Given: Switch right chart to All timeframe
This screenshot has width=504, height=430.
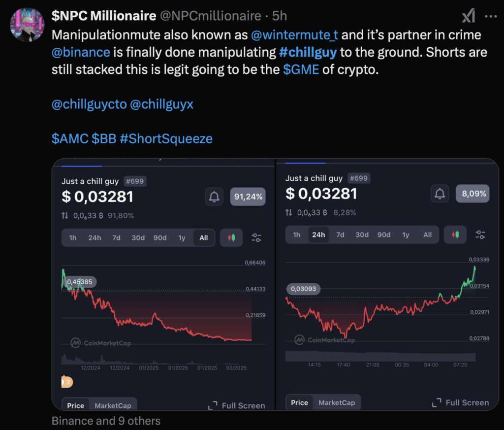Looking at the screenshot, I should tap(427, 234).
